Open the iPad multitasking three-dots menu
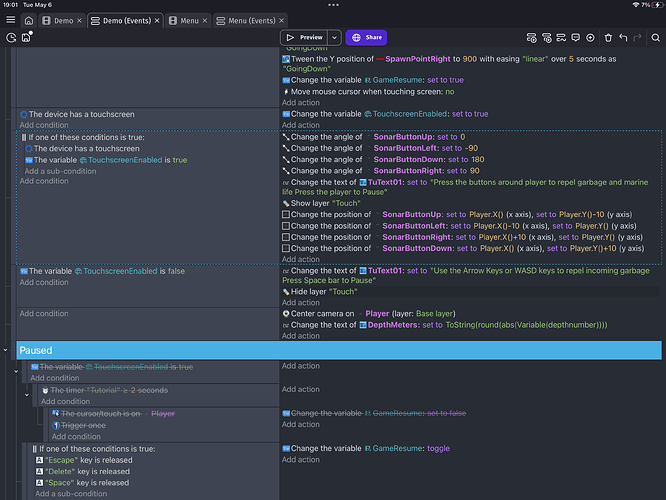The height and width of the screenshot is (500, 666). click(333, 5)
